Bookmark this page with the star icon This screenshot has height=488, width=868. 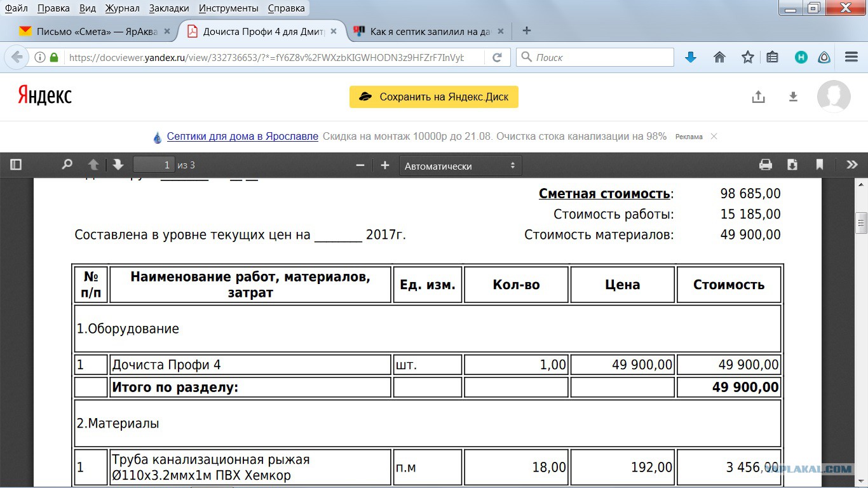pyautogui.click(x=747, y=57)
